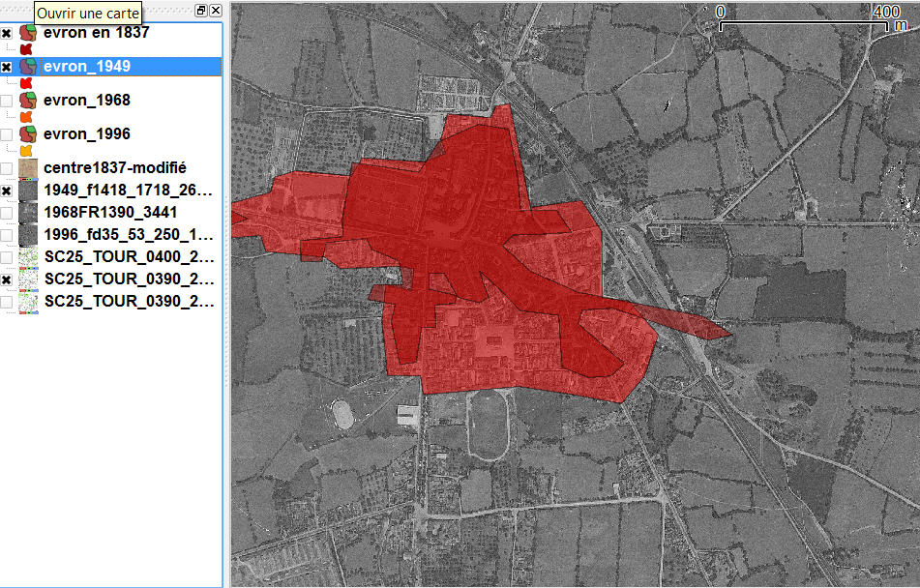
Task: Click the orange legend symbol under evron_1968
Action: pyautogui.click(x=26, y=117)
